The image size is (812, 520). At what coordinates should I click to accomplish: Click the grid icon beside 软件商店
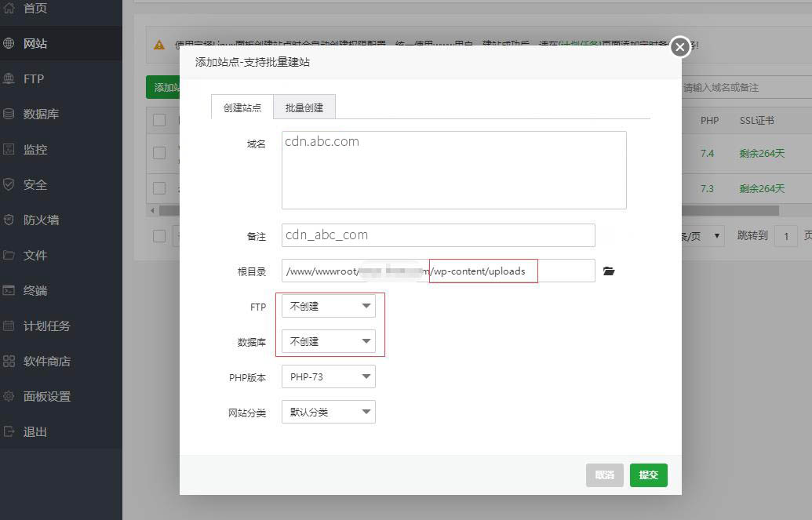click(9, 361)
